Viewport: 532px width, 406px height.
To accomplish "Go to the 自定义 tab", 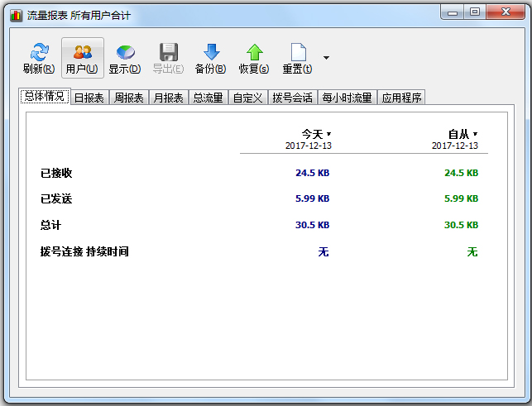I will pyautogui.click(x=247, y=98).
